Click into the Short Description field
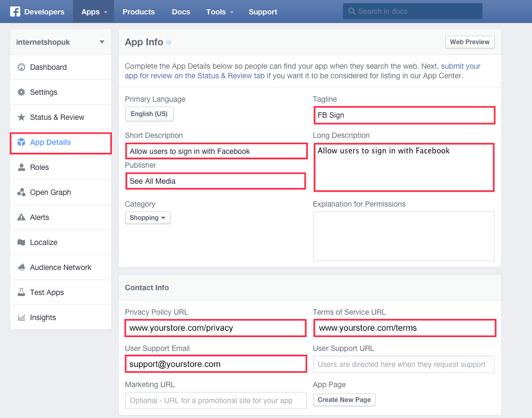This screenshot has height=418, width=532. (216, 151)
